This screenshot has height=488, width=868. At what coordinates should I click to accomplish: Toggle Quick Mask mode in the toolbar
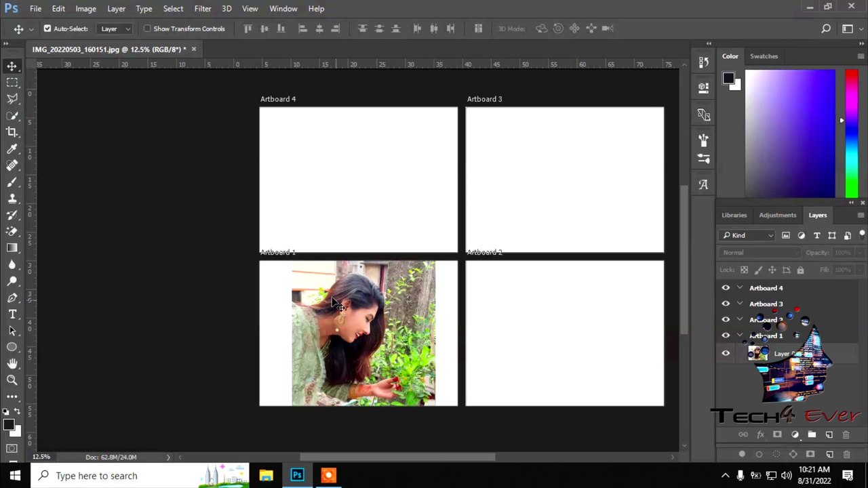12,449
